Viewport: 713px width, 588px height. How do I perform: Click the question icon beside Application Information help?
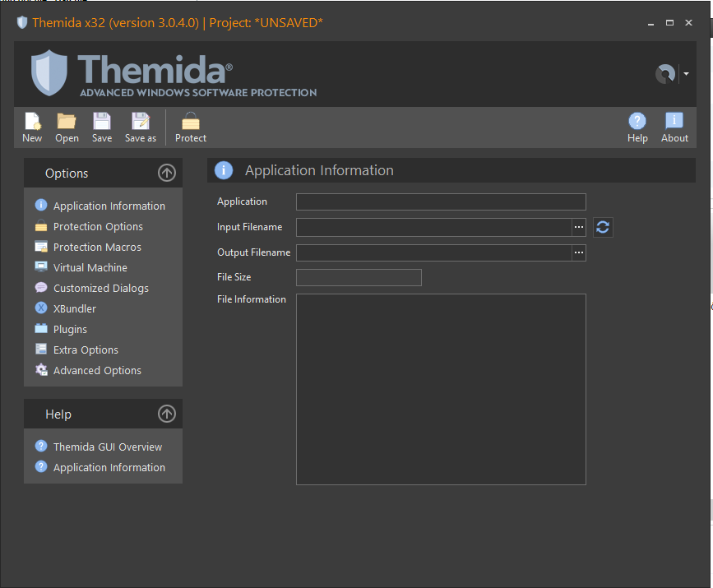point(41,466)
